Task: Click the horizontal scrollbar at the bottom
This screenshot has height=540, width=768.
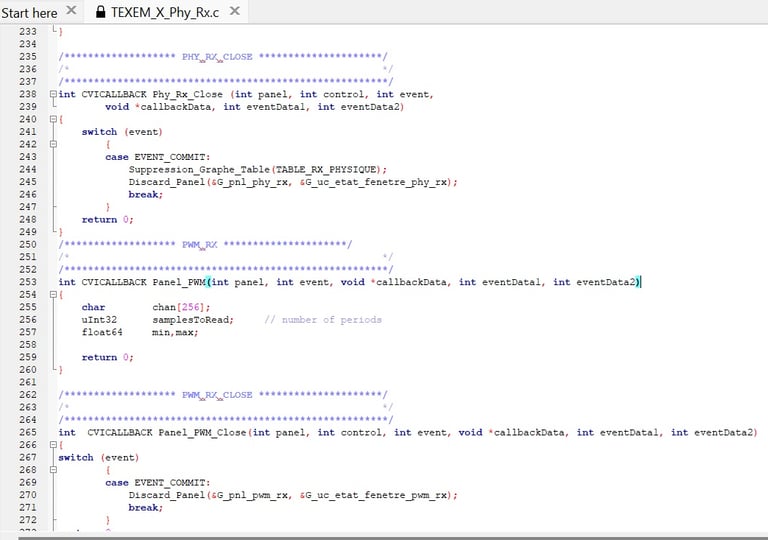Action: [x=393, y=538]
